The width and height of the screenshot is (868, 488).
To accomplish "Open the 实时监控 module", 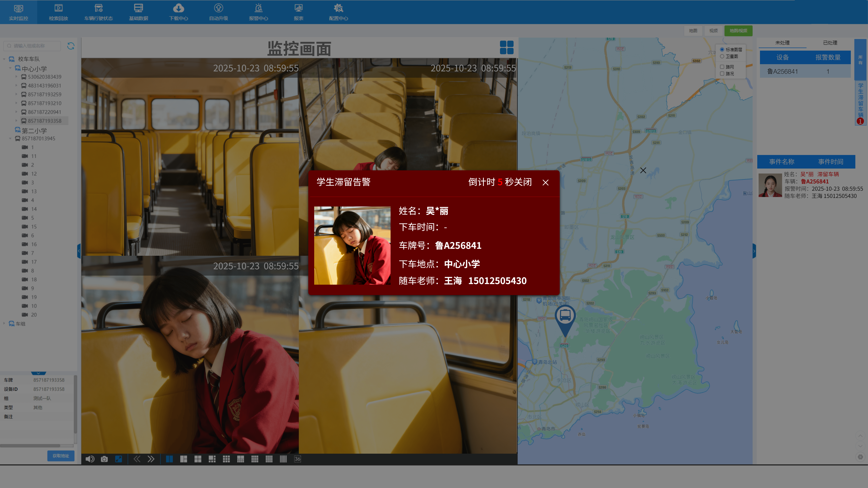I will [x=19, y=12].
